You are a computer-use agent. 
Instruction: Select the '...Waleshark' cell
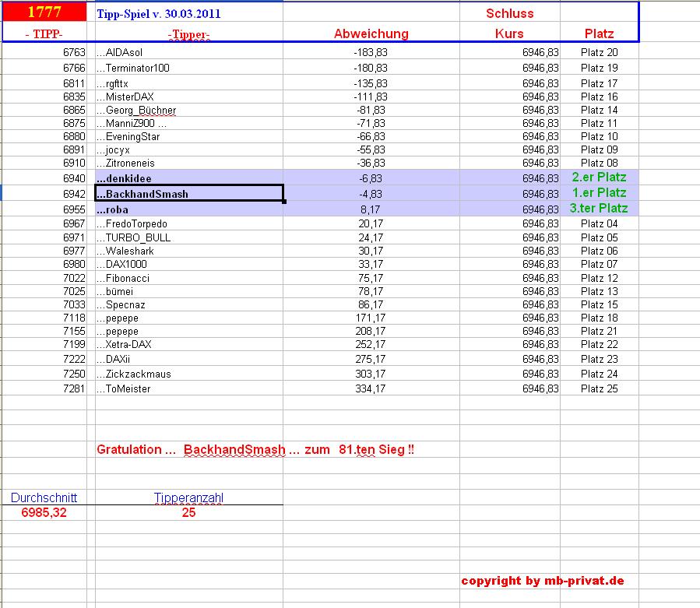(x=189, y=251)
